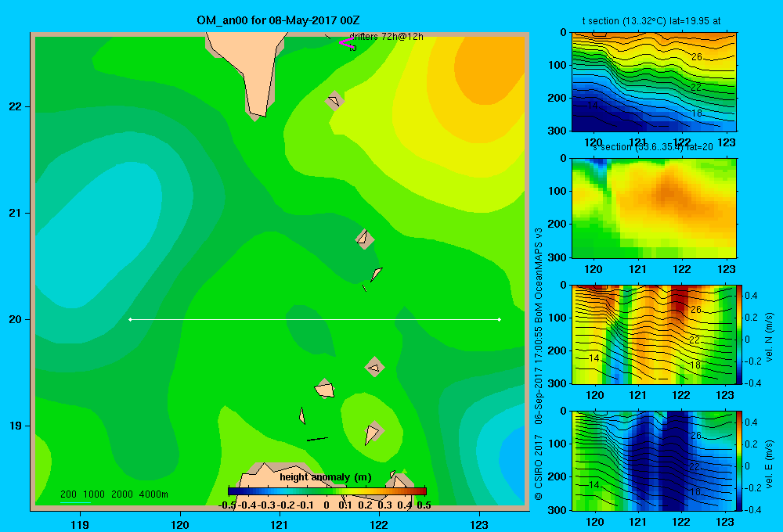
Task: Click the "vel. E (m/s)" axis label
Action: pyautogui.click(x=769, y=464)
